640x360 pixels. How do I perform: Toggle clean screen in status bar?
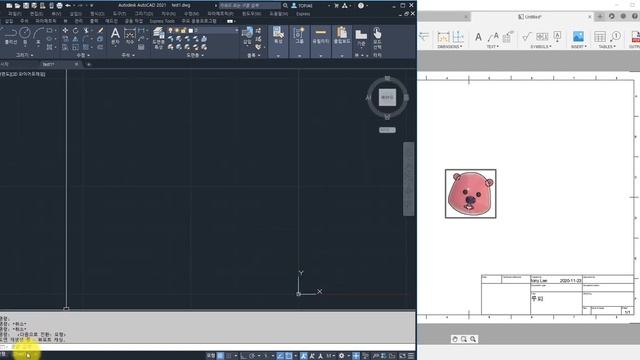(402, 356)
